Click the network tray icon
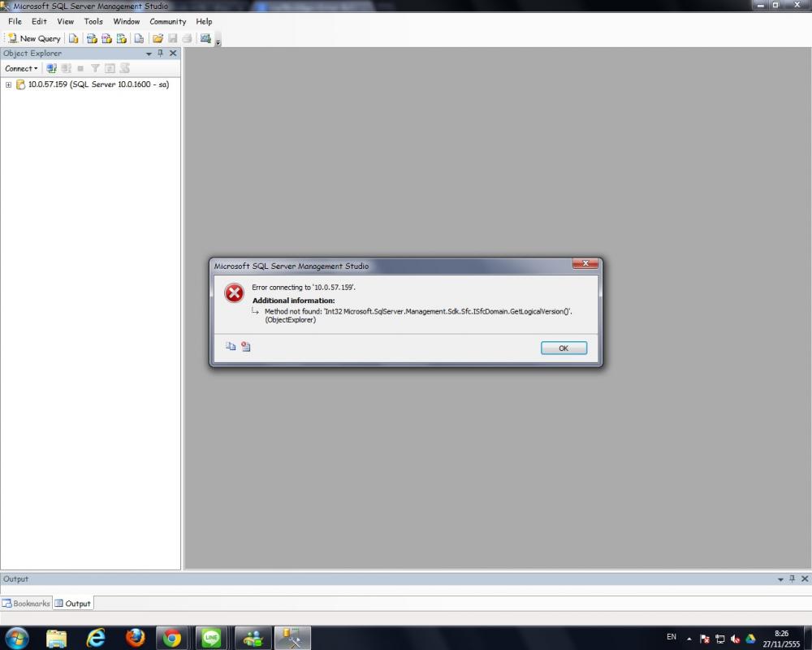This screenshot has width=812, height=650. point(720,639)
